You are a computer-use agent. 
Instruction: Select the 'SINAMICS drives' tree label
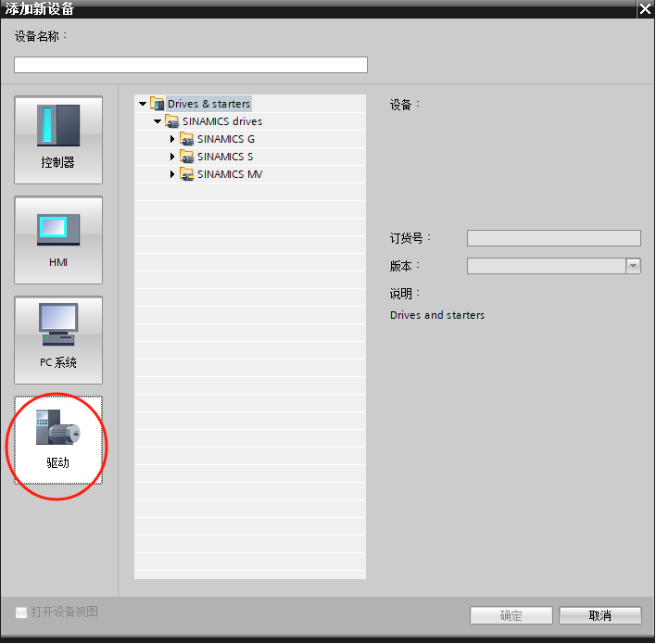pos(222,121)
